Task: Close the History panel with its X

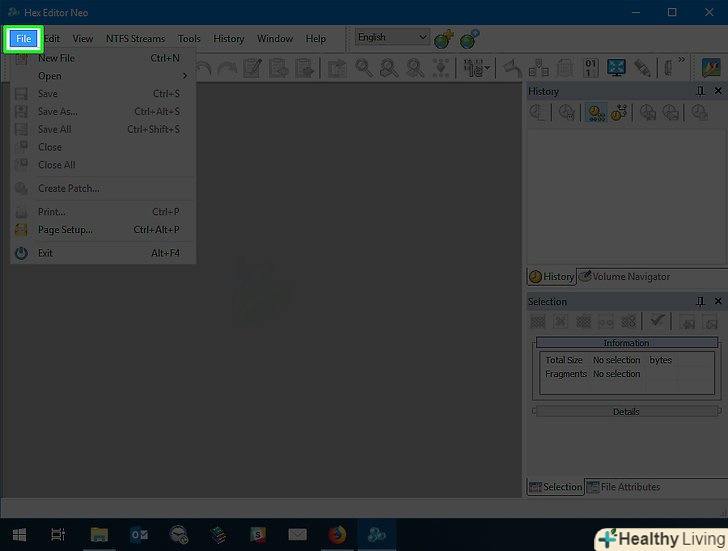Action: (718, 91)
